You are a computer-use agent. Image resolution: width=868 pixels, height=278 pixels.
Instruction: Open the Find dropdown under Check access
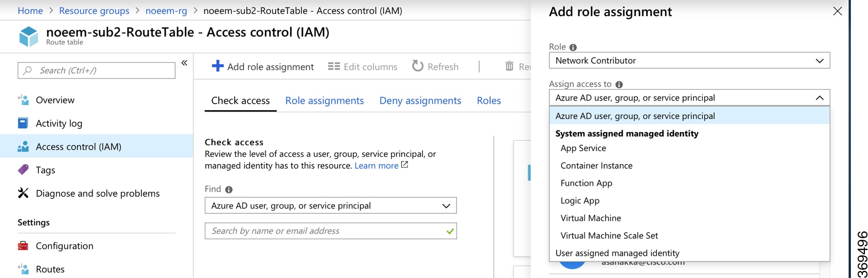point(331,206)
